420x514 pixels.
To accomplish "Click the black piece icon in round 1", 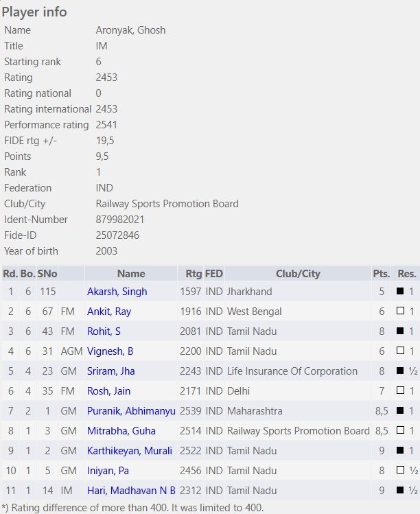I will (x=400, y=291).
